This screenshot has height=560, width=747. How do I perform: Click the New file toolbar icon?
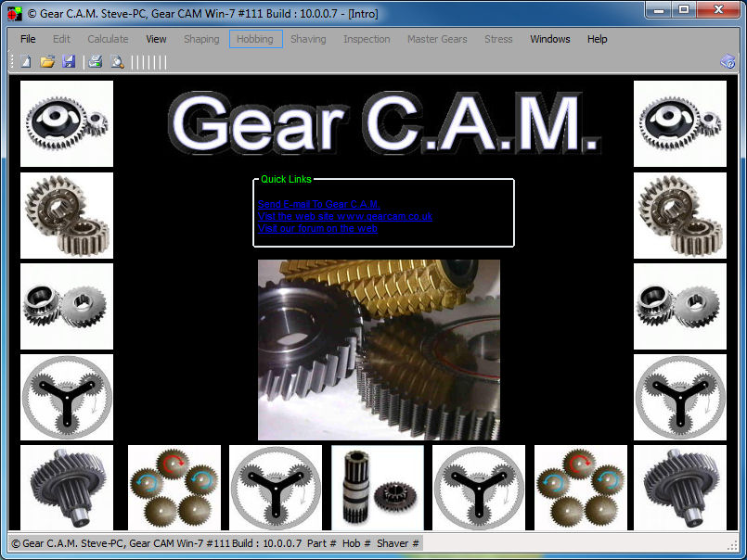(26, 61)
